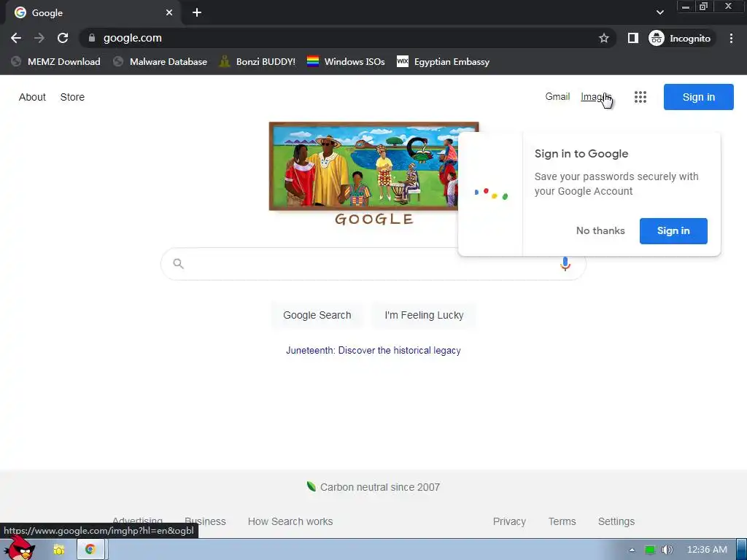
Task: Select the Chrome taskbar button
Action: (90, 550)
